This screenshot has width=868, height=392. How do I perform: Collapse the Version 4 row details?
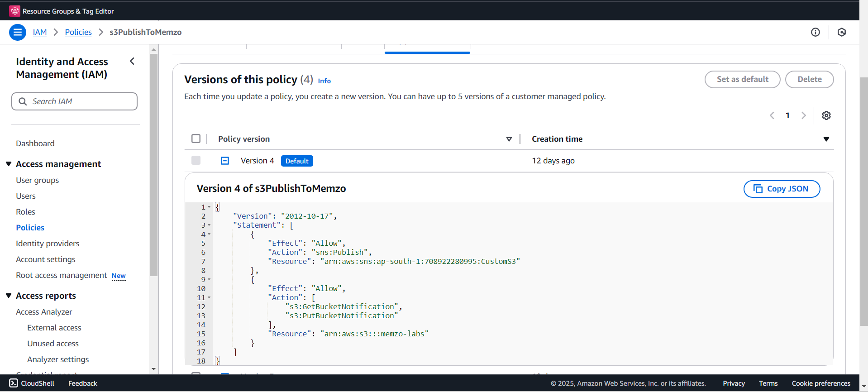(225, 161)
